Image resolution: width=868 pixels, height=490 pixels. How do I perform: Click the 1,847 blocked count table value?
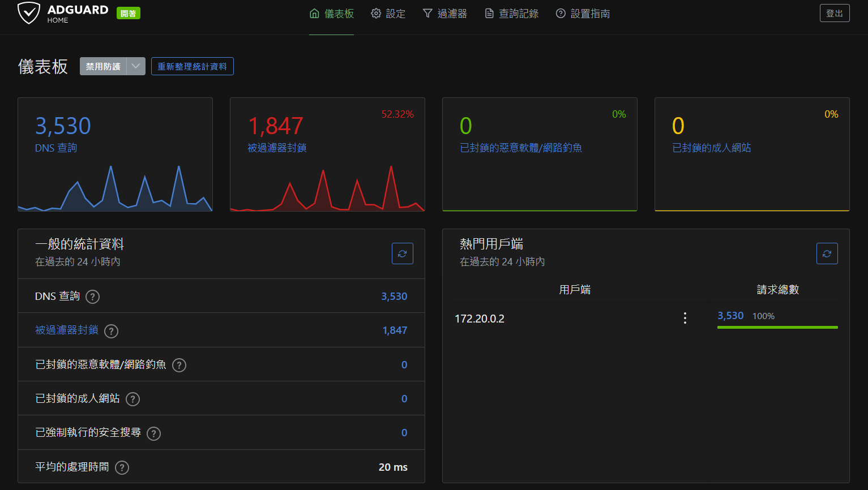[395, 330]
